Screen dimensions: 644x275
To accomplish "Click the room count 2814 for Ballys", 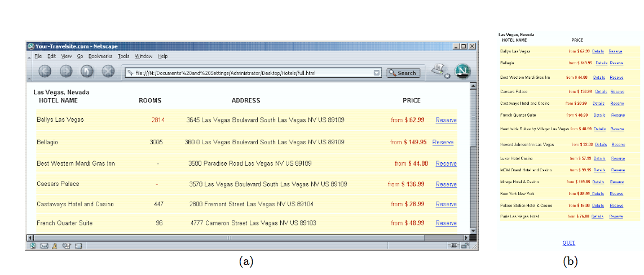I will pyautogui.click(x=158, y=120).
